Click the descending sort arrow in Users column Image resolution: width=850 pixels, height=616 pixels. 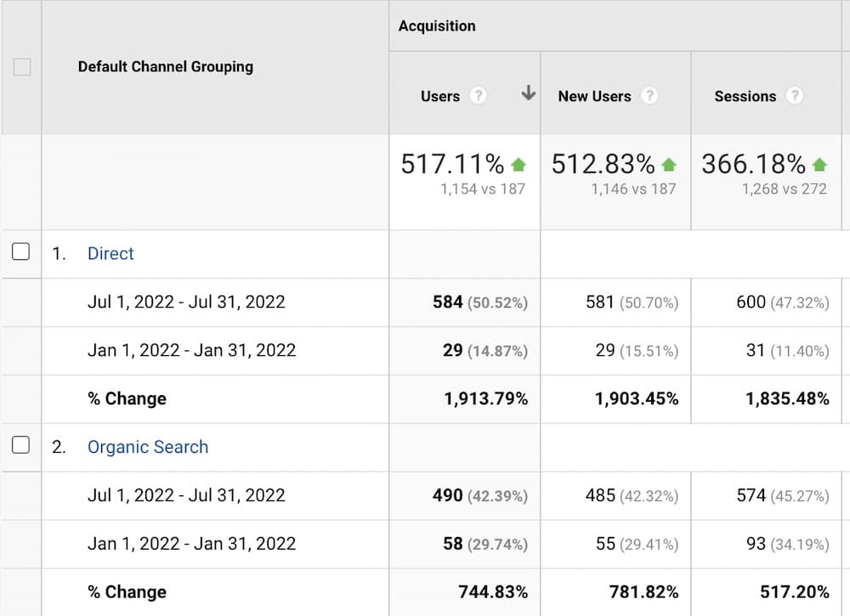[x=529, y=93]
